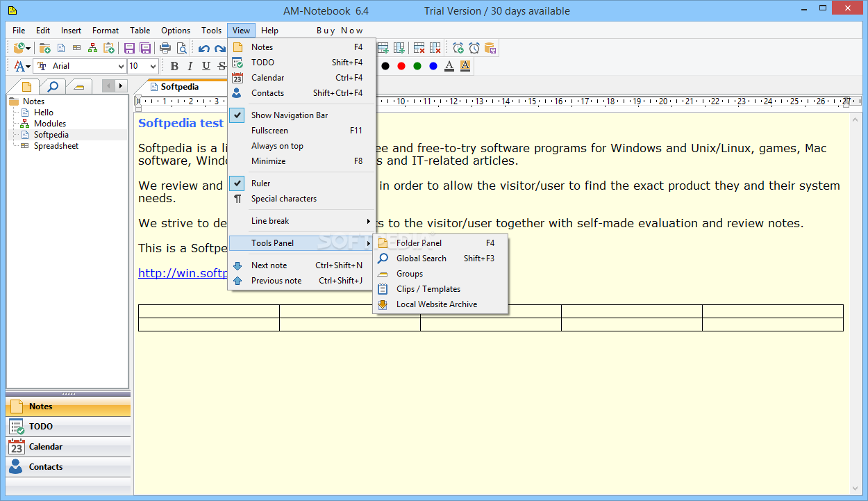
Task: Open the font name Arial dropdown
Action: coord(121,66)
